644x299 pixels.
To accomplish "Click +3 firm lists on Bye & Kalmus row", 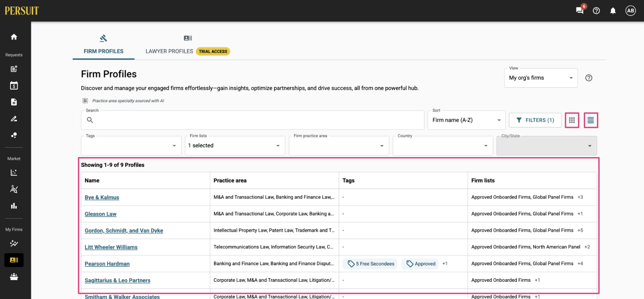I will pos(580,197).
